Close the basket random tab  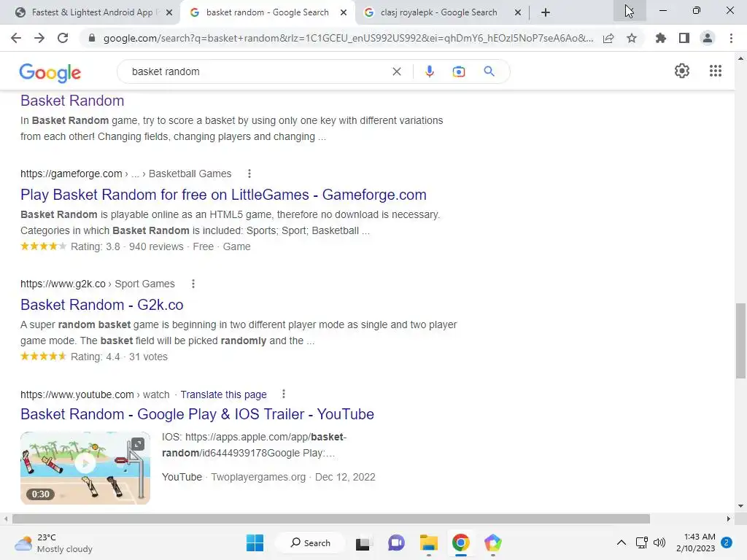coord(344,13)
